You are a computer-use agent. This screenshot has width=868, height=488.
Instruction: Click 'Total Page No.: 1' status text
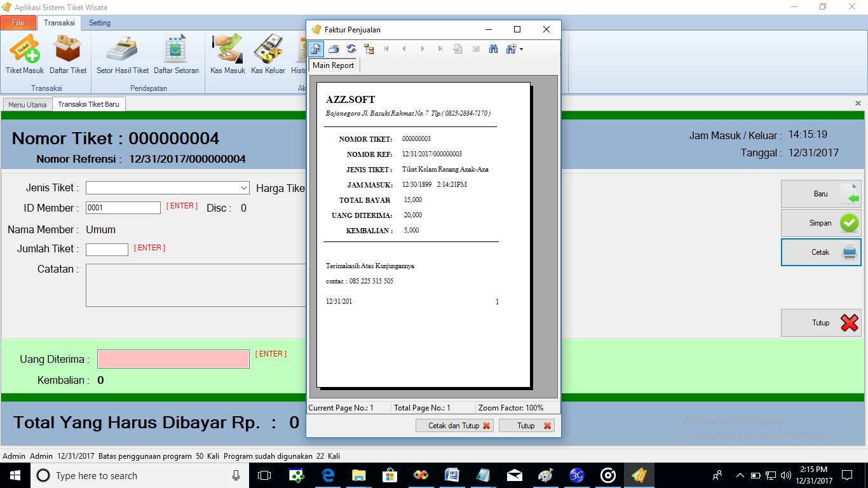(422, 408)
